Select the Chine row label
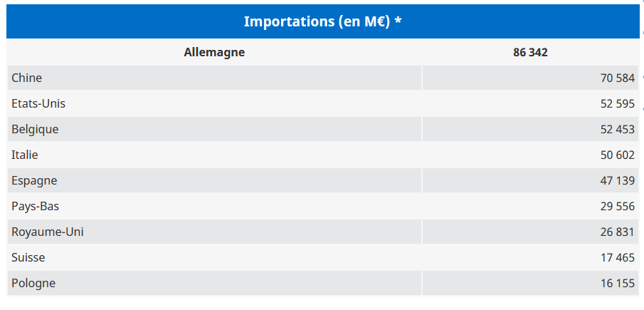 [27, 78]
